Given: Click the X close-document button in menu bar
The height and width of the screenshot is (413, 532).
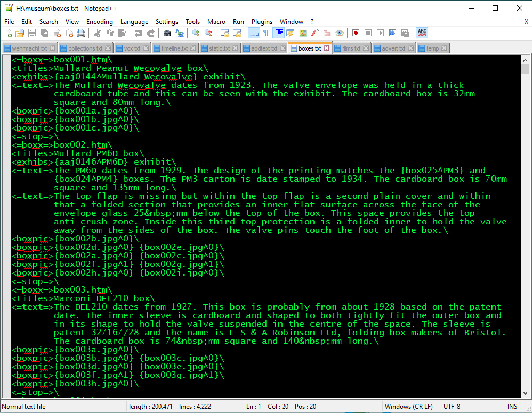Looking at the screenshot, I should tap(526, 22).
